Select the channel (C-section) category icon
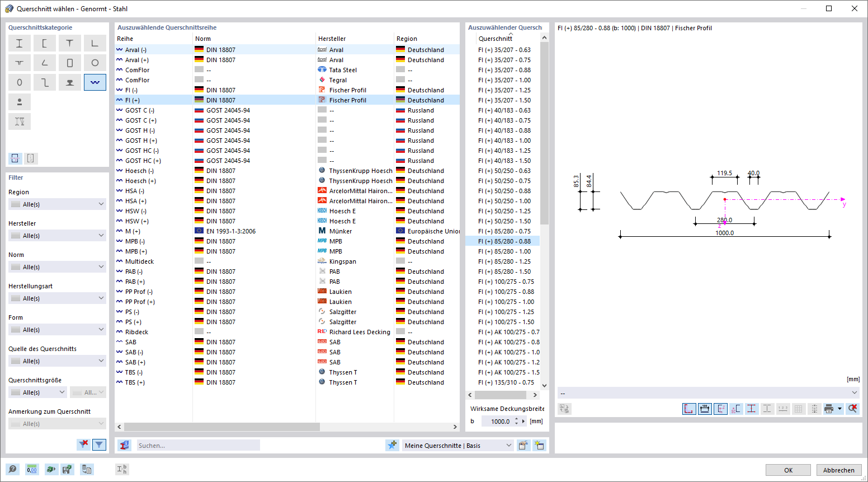The image size is (868, 482). [x=45, y=43]
